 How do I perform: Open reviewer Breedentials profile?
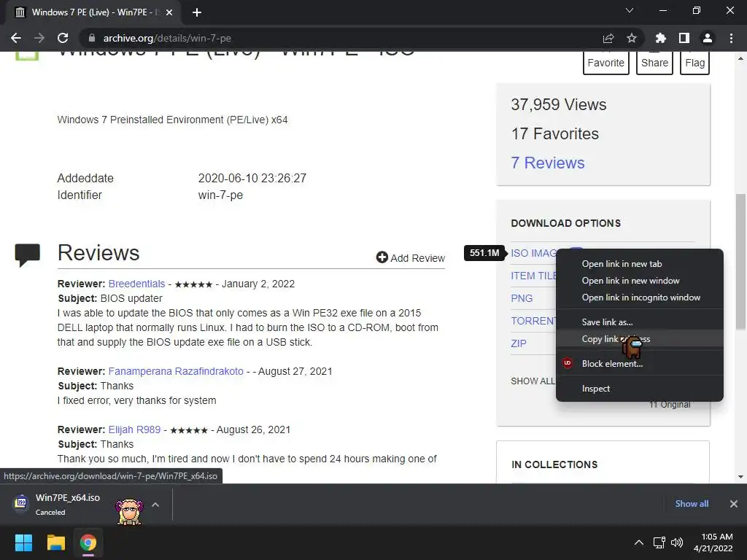[136, 284]
